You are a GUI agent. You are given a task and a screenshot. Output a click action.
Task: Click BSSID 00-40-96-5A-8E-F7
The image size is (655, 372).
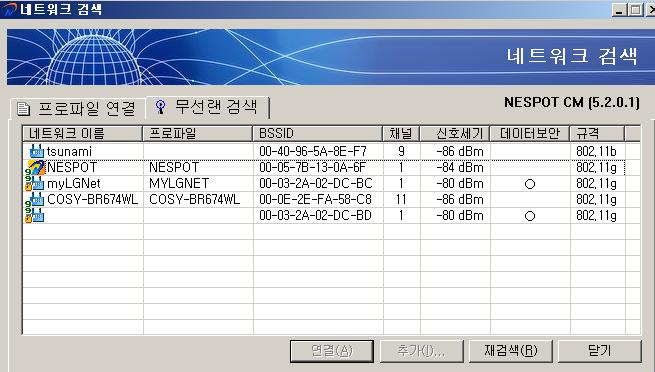point(313,151)
